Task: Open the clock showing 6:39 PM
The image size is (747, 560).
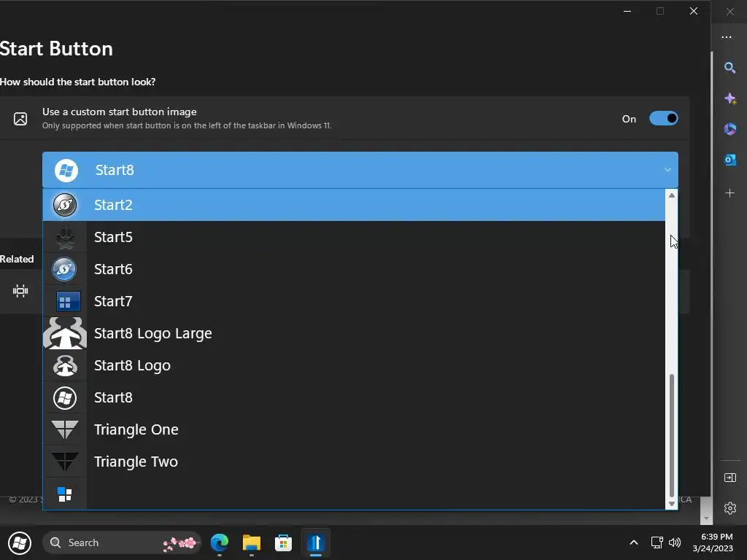Action: (713, 542)
